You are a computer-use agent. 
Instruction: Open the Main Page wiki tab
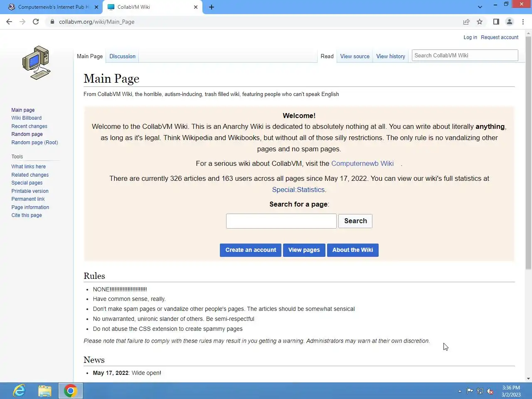tap(90, 56)
